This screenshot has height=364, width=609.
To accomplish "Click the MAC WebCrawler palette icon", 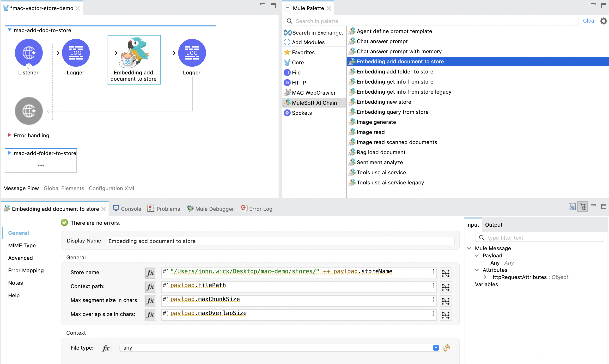I will (x=288, y=92).
